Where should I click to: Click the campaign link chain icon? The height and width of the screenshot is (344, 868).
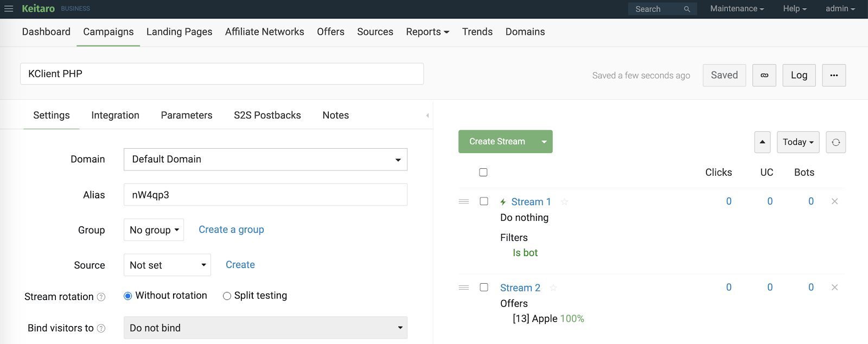pyautogui.click(x=764, y=75)
